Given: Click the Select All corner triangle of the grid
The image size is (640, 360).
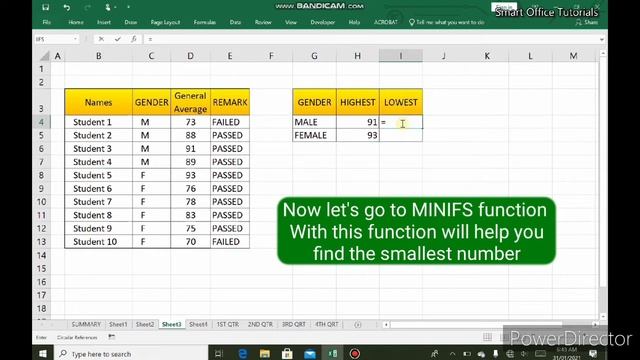Looking at the screenshot, I should [44, 56].
